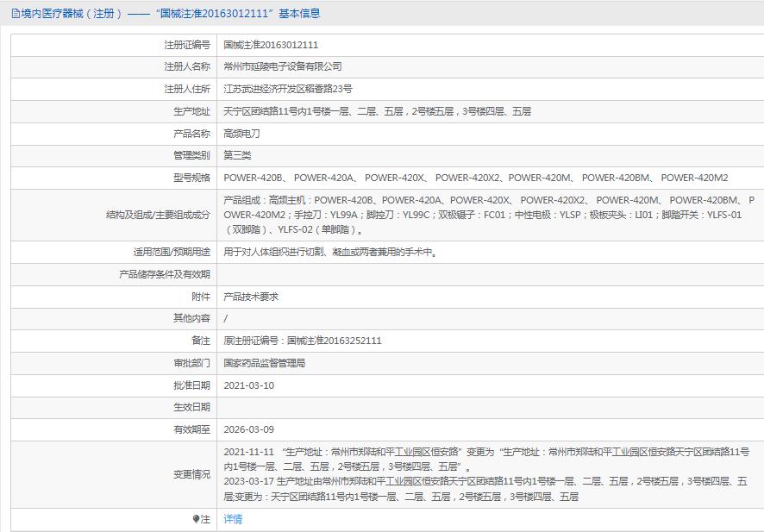This screenshot has height=532, width=764.
Task: Click attachment value 产品技术要求
Action: coord(251,297)
